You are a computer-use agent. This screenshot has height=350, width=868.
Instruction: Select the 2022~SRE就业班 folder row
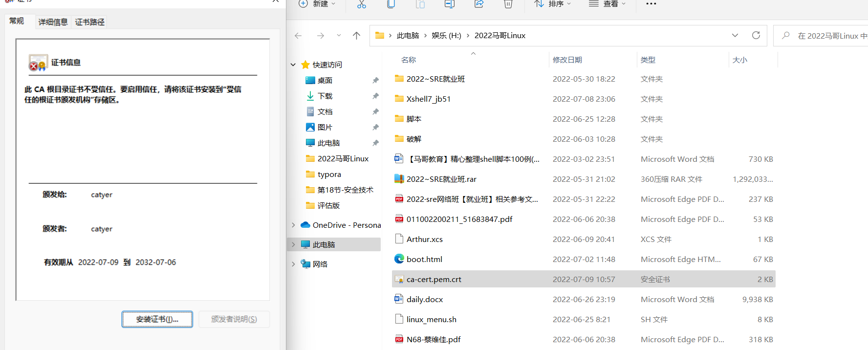point(584,79)
